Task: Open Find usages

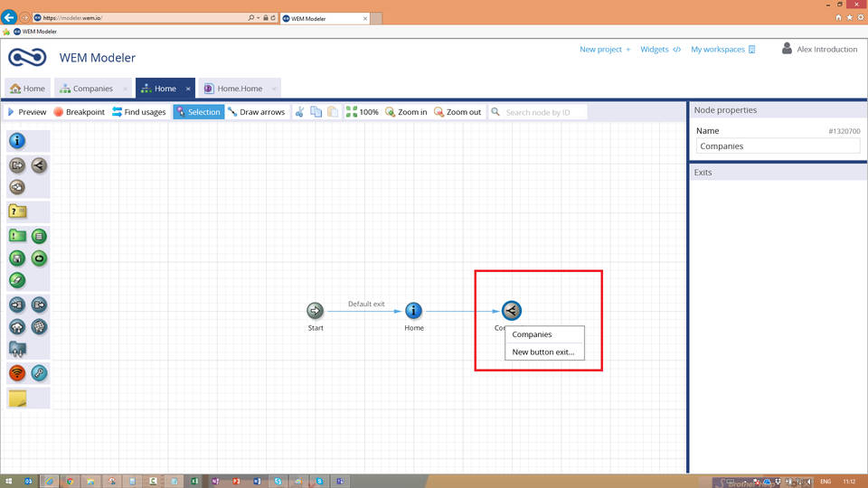Action: pos(139,112)
